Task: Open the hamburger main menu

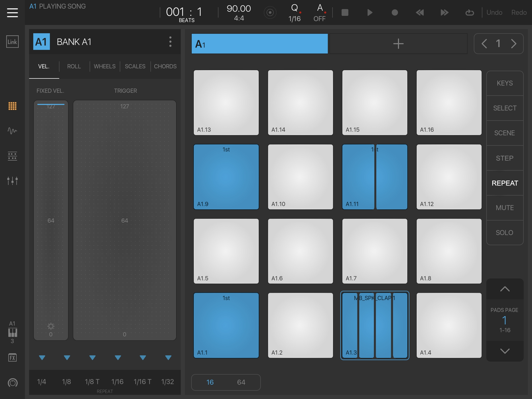Action: pyautogui.click(x=12, y=12)
